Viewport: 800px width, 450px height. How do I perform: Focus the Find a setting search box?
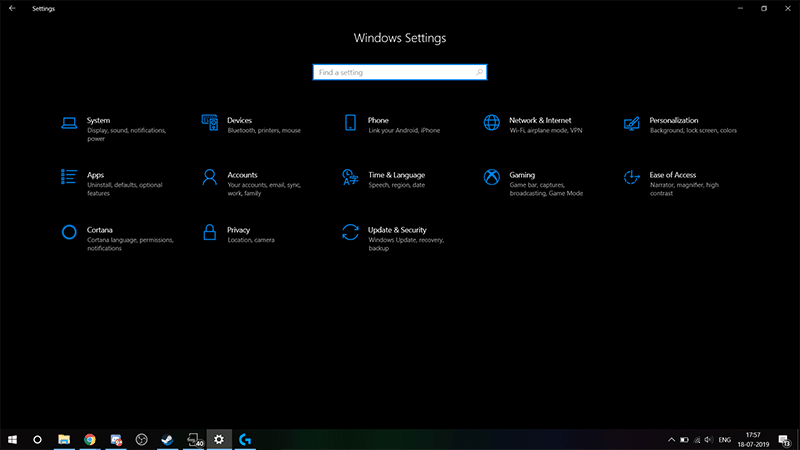click(399, 72)
